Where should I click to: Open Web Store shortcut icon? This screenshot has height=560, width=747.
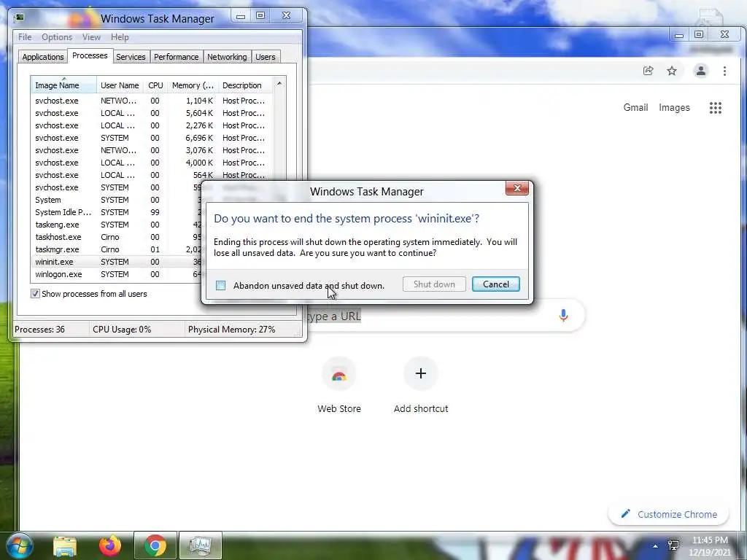coord(338,374)
